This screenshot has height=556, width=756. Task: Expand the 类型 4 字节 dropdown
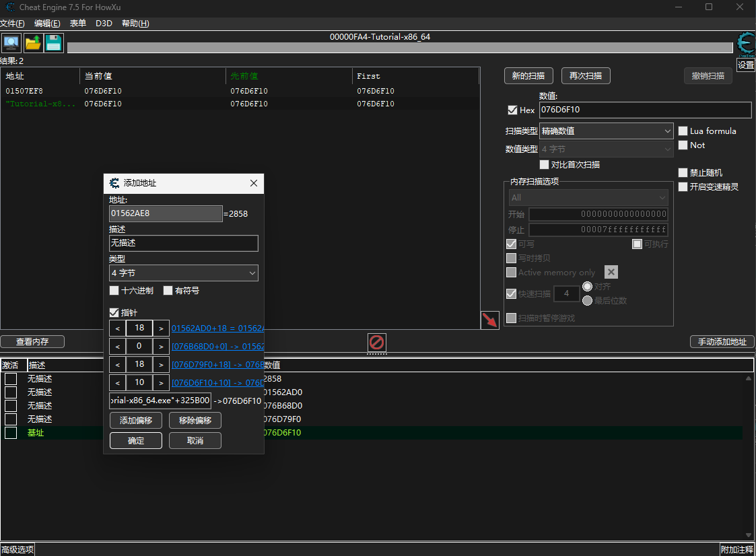pyautogui.click(x=184, y=273)
